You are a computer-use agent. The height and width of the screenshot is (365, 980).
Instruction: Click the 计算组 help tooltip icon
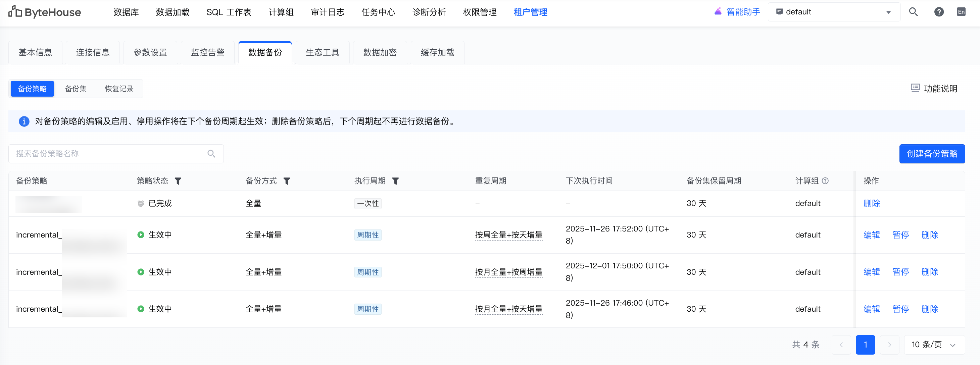click(x=825, y=181)
